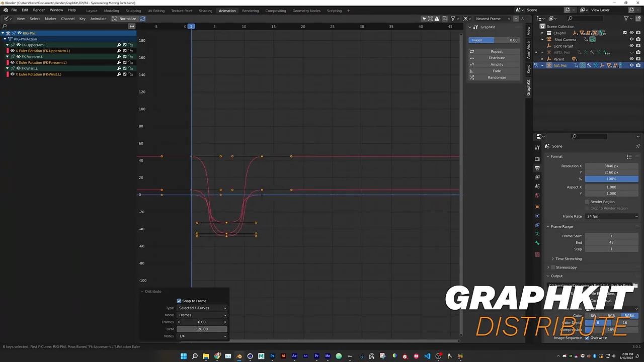Open the Output properties printer tab icon

pyautogui.click(x=537, y=168)
